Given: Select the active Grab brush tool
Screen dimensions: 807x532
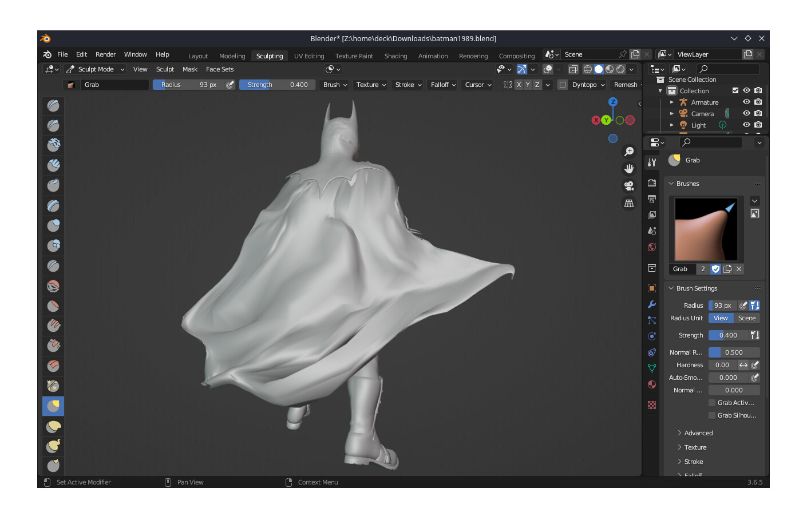Looking at the screenshot, I should 53,406.
